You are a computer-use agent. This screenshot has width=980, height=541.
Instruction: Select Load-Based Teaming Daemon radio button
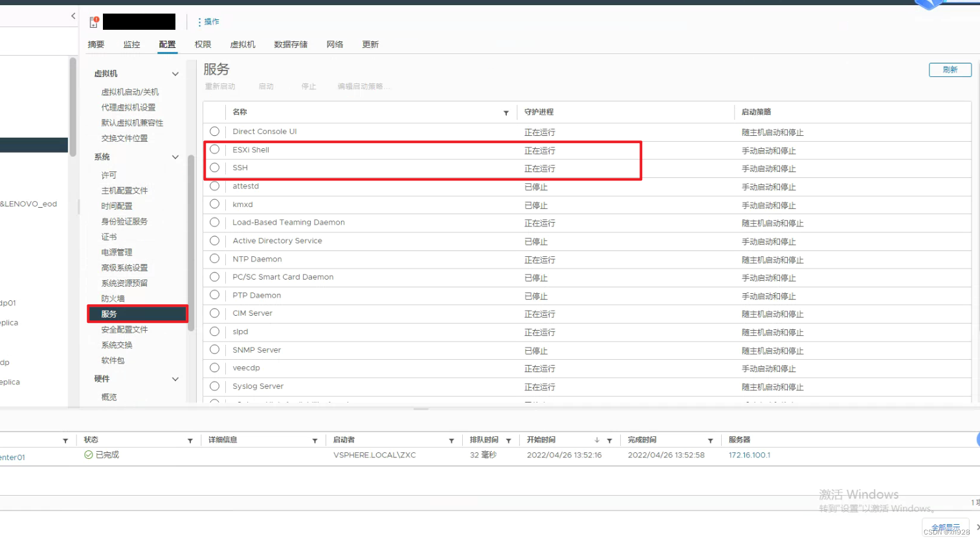pyautogui.click(x=215, y=222)
